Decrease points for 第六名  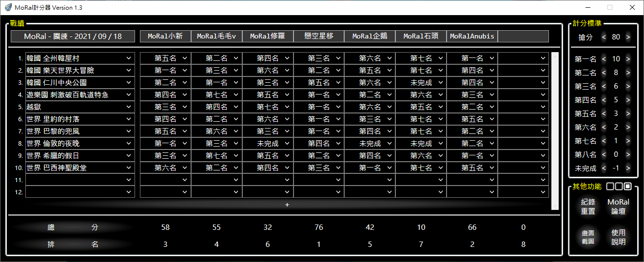click(x=605, y=127)
